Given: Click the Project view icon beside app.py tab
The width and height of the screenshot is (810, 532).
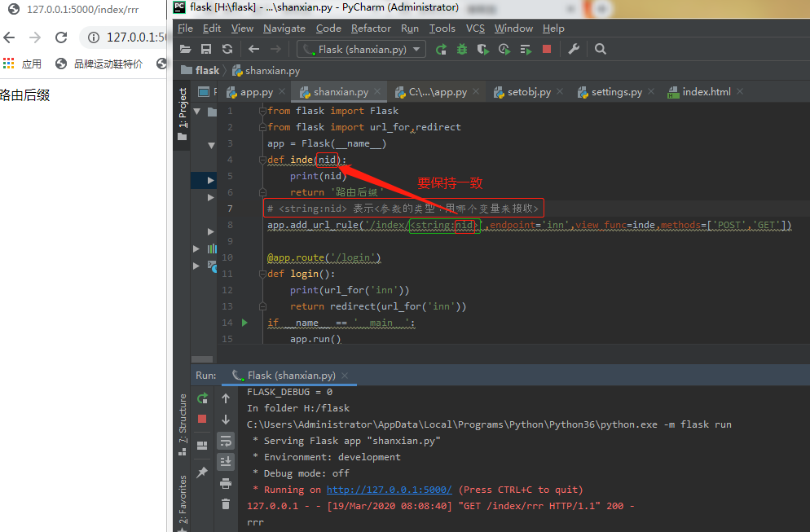Looking at the screenshot, I should coord(204,92).
